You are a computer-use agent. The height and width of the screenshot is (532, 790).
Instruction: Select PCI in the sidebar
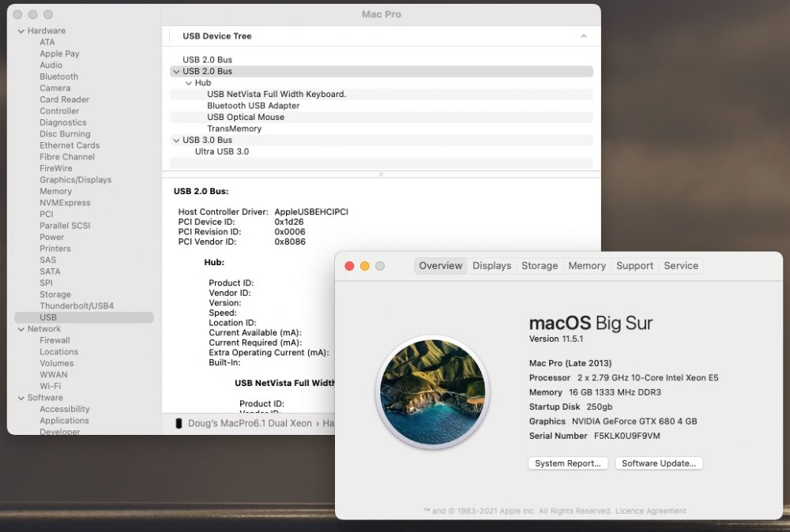(x=47, y=215)
